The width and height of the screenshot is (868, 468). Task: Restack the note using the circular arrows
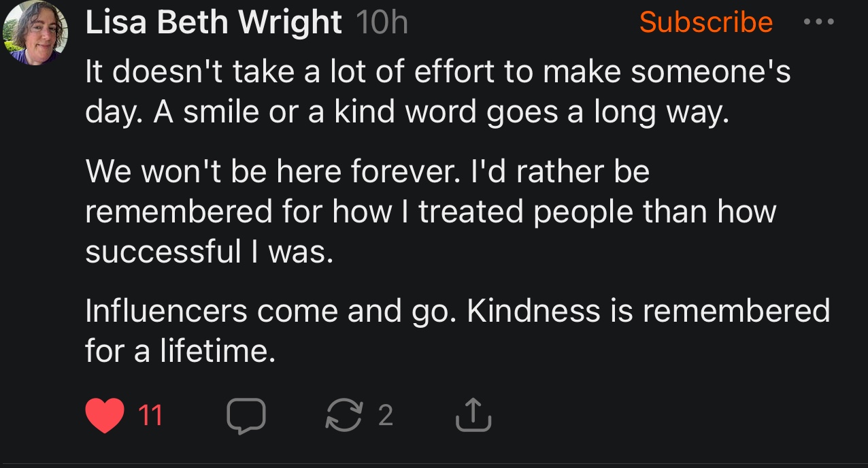pos(345,414)
